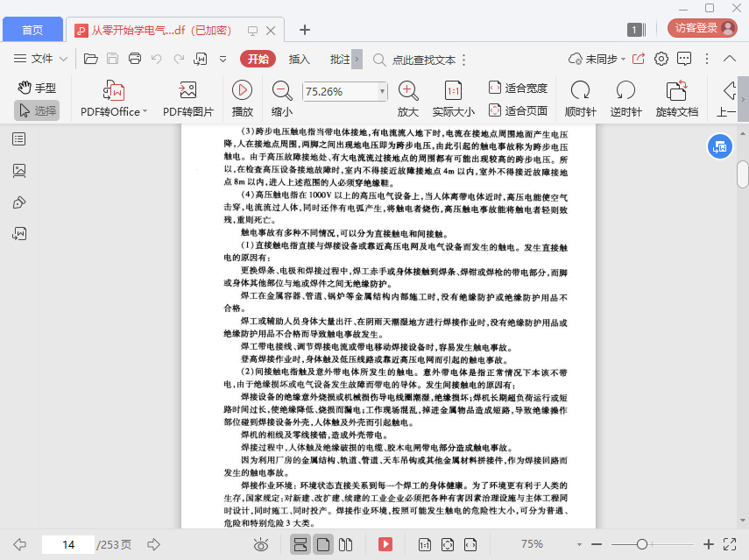Click the rotate counterclockwise (逆时针) icon

625,91
